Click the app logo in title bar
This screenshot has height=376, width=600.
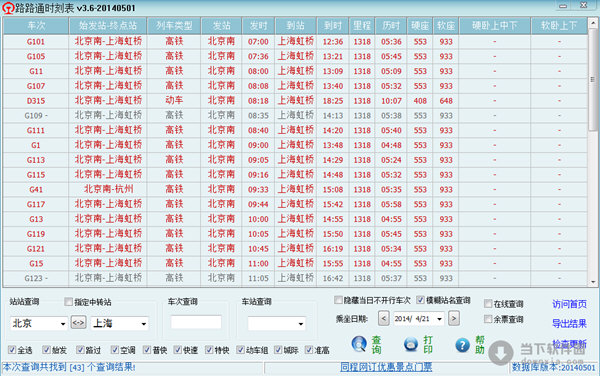[x=8, y=8]
